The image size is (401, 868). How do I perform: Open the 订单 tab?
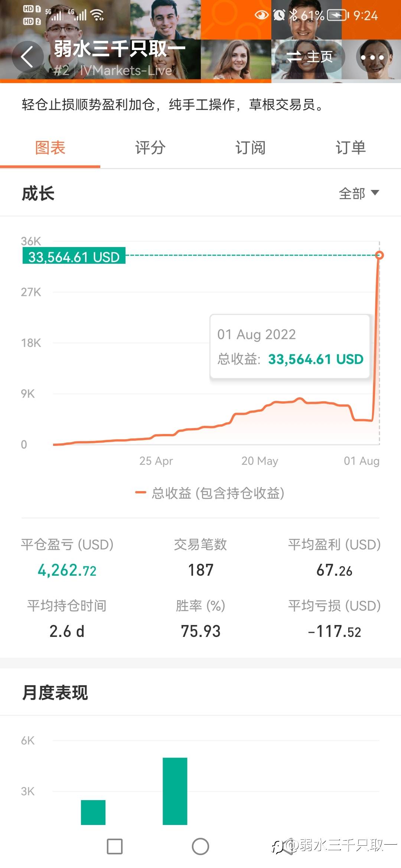pyautogui.click(x=351, y=148)
